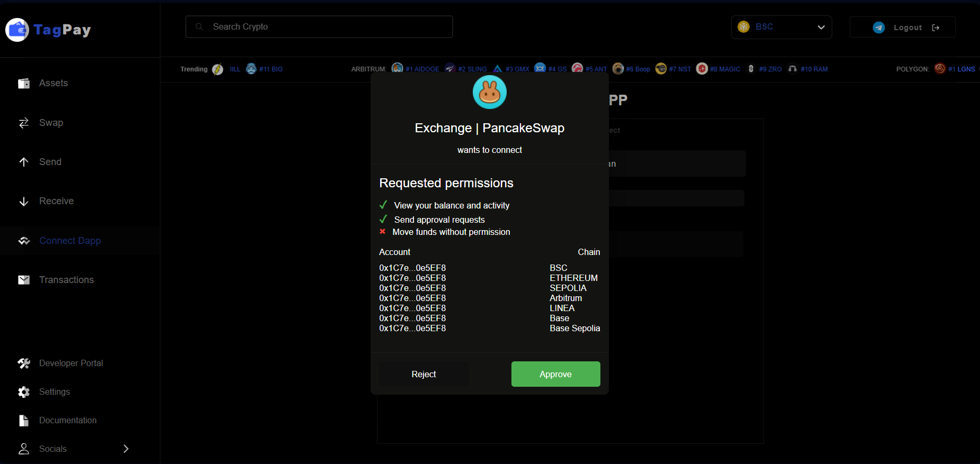The image size is (980, 464).
Task: Click the Telegram icon beside Logout
Action: 878,28
